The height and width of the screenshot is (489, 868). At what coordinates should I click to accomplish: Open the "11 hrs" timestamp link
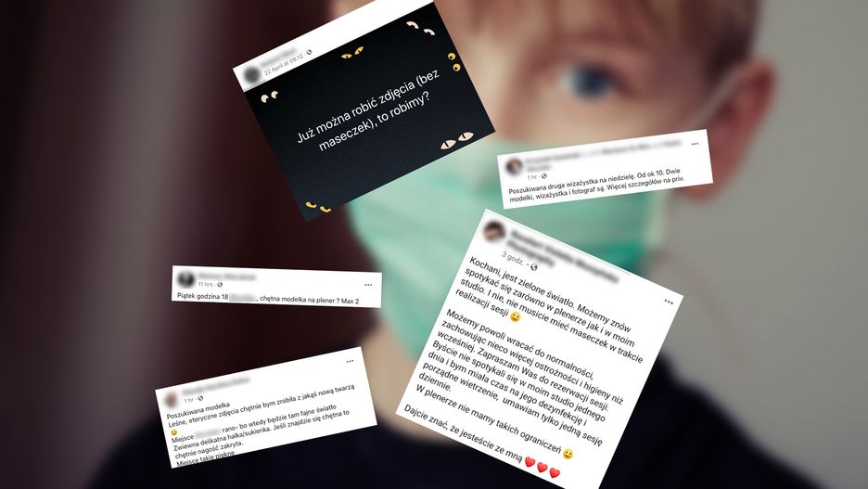click(x=205, y=284)
